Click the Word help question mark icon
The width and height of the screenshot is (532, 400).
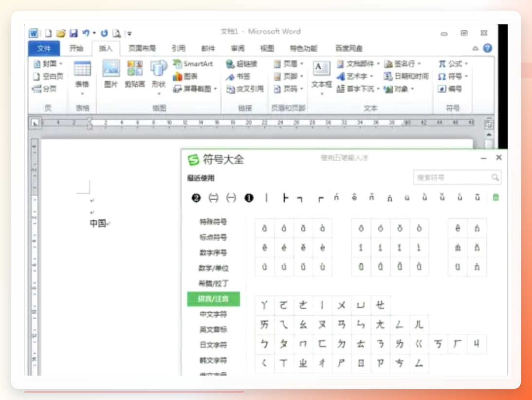coord(488,48)
